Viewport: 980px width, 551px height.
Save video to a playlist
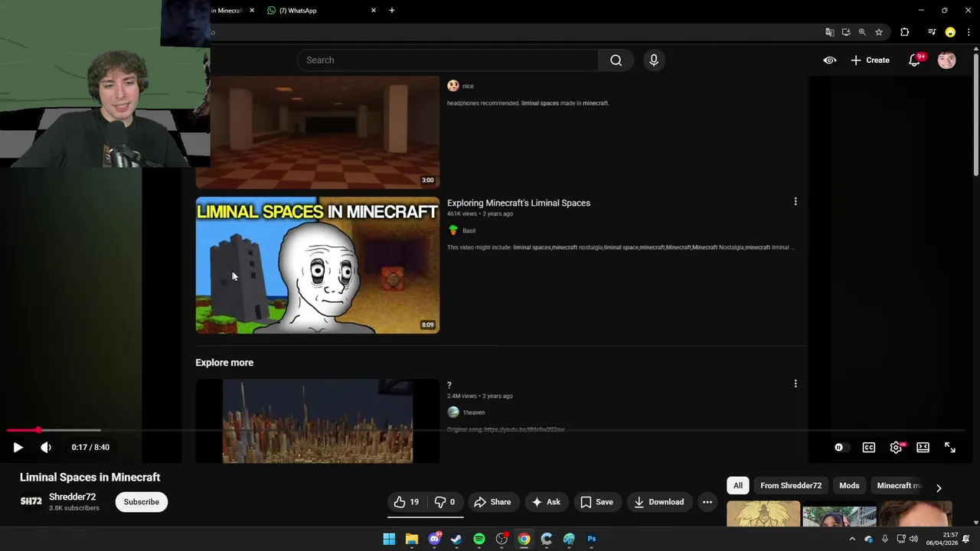(x=596, y=502)
